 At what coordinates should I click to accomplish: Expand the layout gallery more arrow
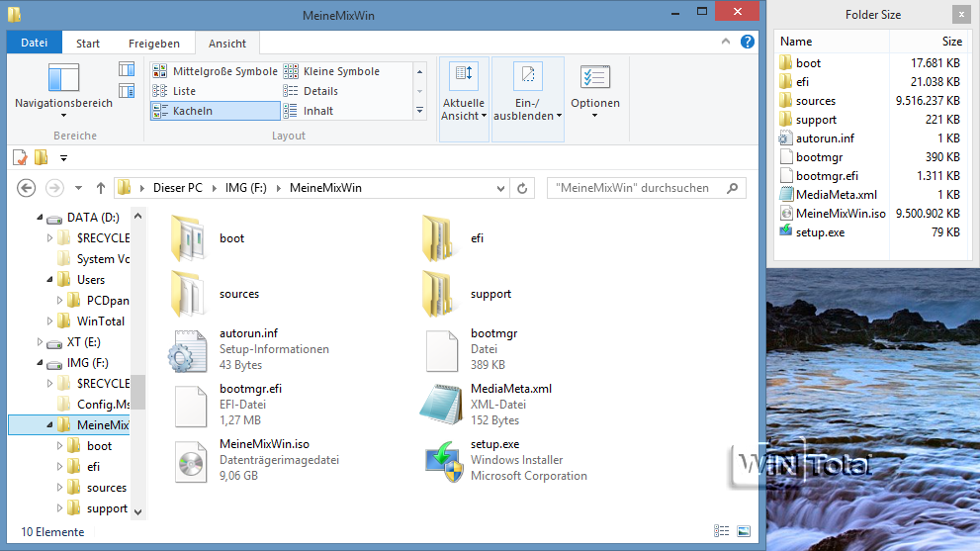(420, 111)
